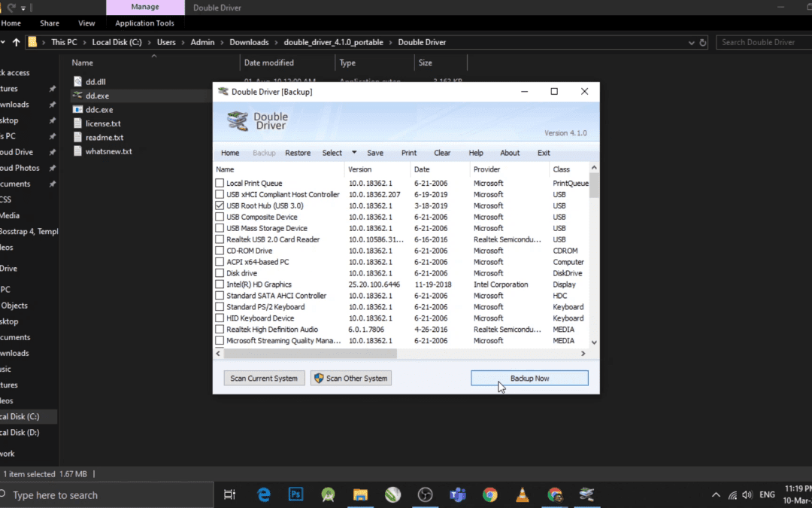Viewport: 812px width, 508px height.
Task: Check the CD-ROM Drive driver
Action: coord(220,251)
